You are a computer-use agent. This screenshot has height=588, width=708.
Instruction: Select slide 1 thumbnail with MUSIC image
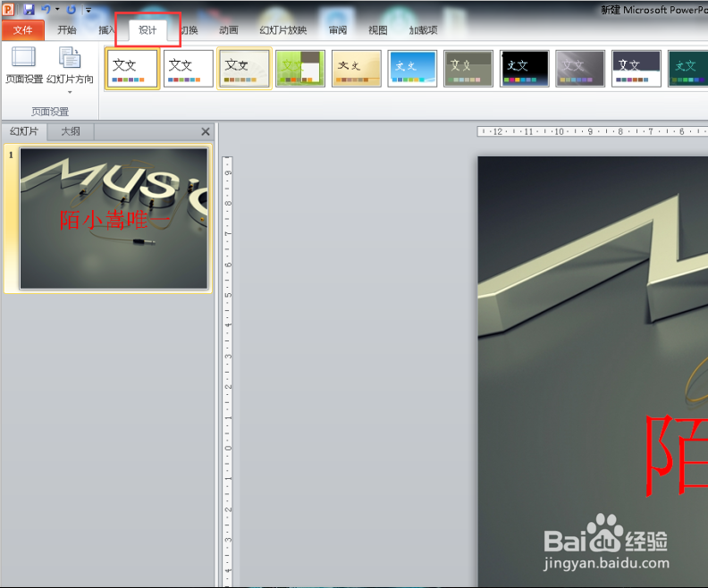tap(114, 218)
